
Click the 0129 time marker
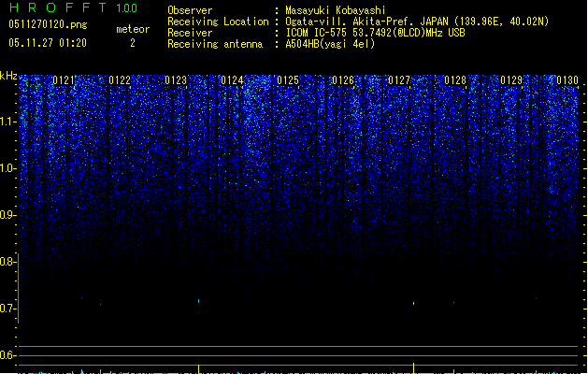point(511,80)
